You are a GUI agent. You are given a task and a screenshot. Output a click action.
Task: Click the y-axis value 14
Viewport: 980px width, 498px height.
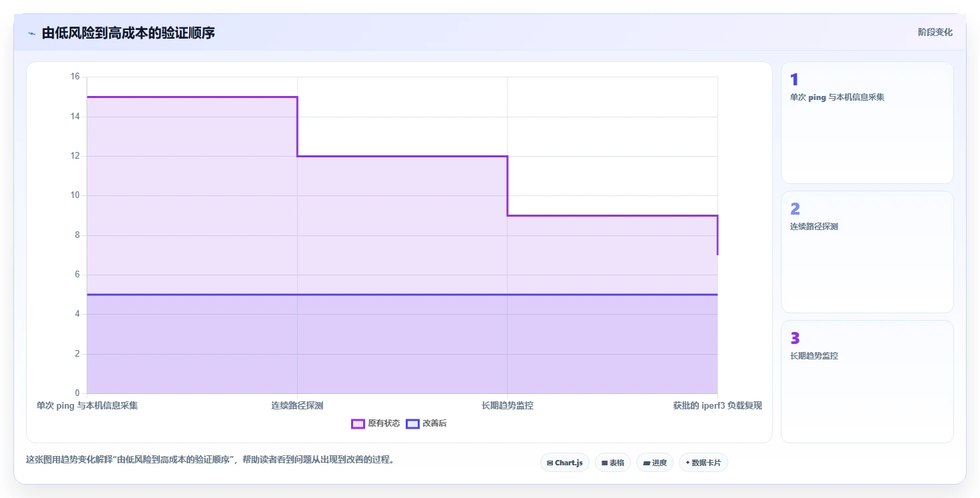click(x=75, y=117)
